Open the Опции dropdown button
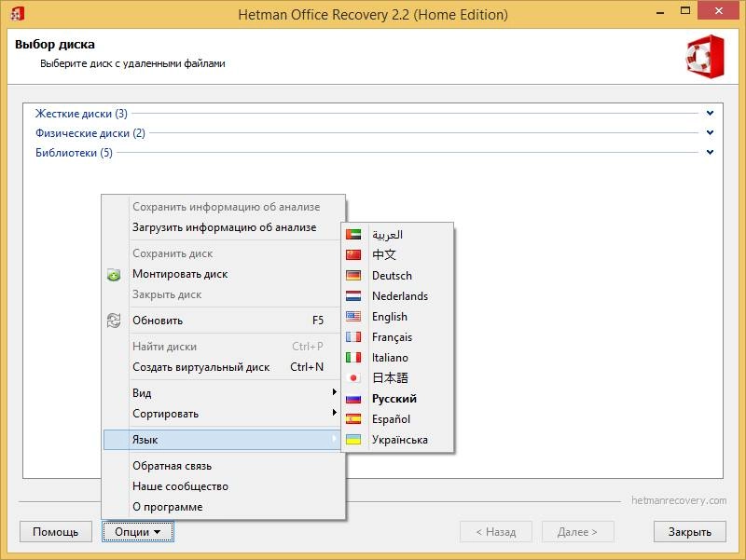The height and width of the screenshot is (560, 746). (138, 531)
